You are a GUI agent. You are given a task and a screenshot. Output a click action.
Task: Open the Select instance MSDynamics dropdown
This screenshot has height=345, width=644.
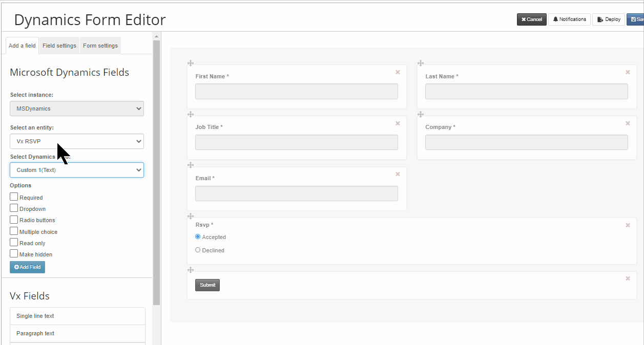(x=77, y=109)
